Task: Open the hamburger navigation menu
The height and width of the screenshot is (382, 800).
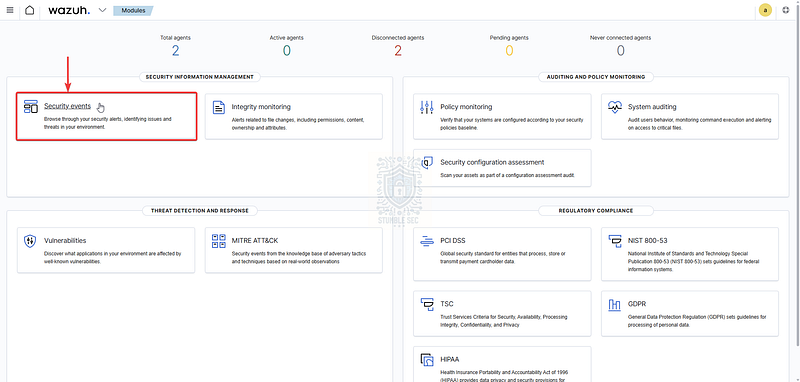Action: [10, 10]
